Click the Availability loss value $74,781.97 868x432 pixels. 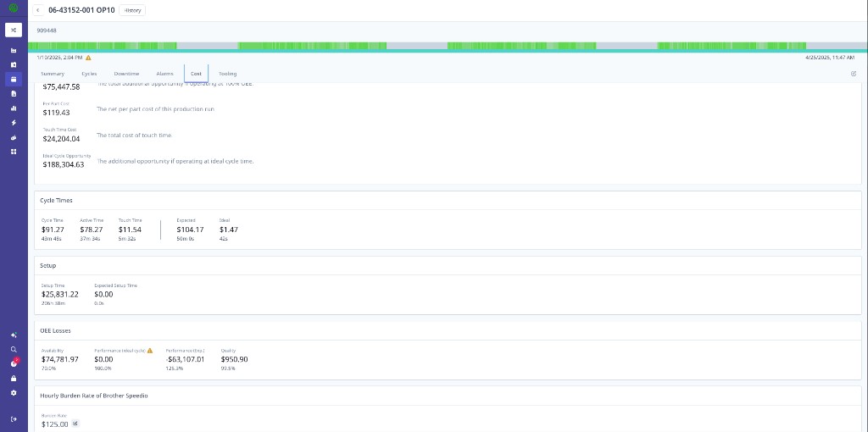[x=60, y=359]
